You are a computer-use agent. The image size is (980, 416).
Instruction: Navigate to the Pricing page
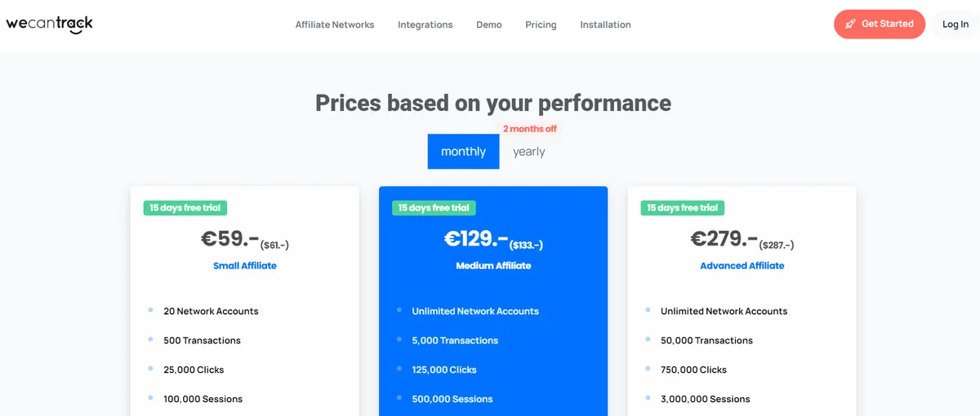click(541, 24)
